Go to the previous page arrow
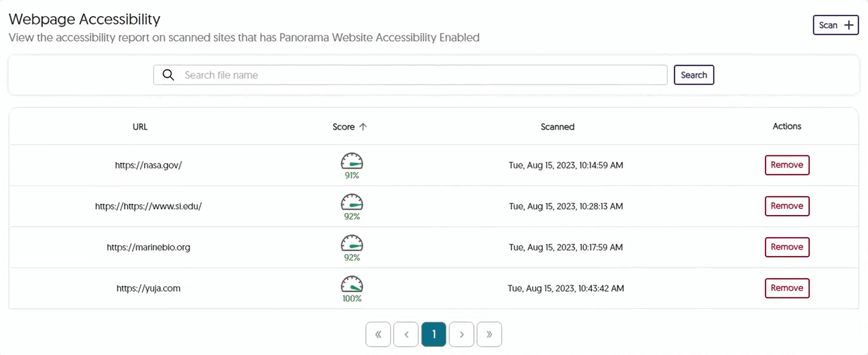The image size is (868, 355). 406,334
